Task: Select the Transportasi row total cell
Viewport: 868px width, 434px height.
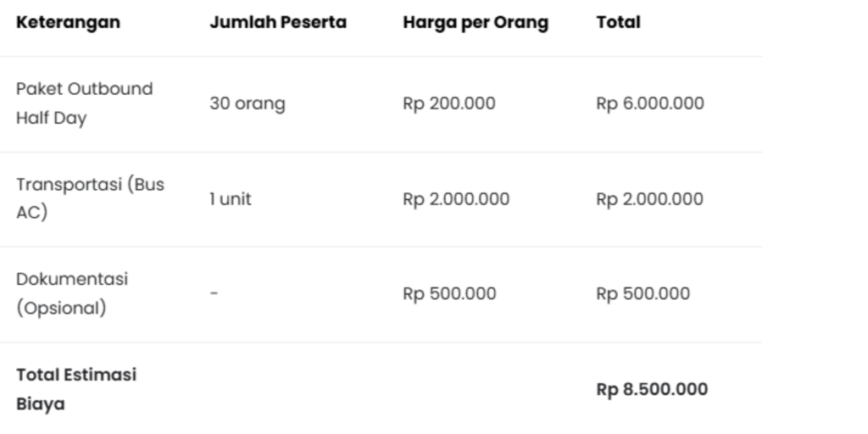Action: click(650, 199)
